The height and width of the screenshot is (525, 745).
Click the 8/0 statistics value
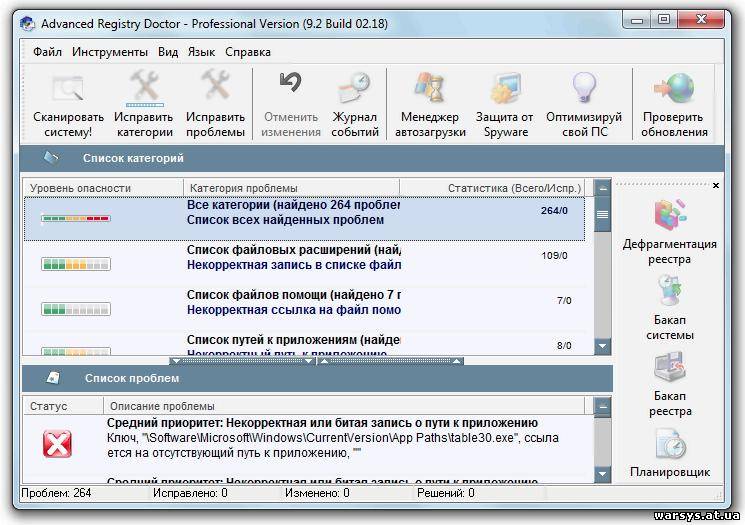[564, 345]
